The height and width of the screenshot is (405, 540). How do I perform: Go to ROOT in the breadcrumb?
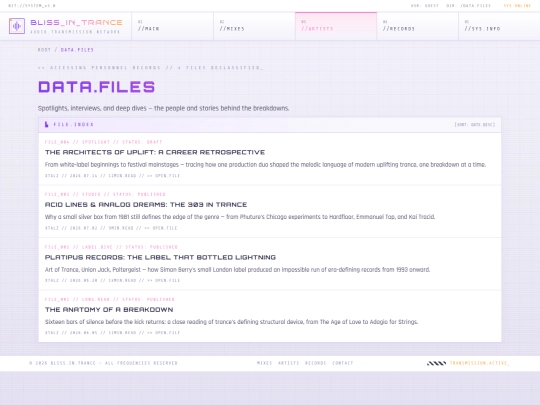coord(44,50)
